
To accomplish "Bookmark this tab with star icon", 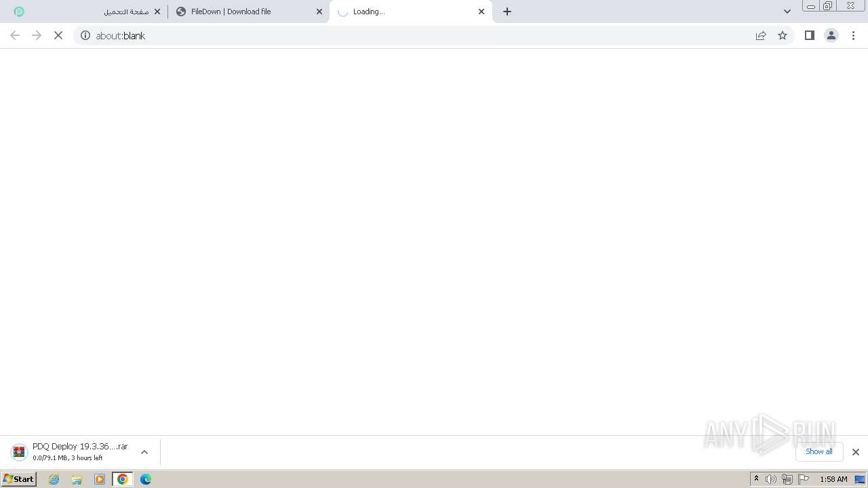I will click(783, 35).
